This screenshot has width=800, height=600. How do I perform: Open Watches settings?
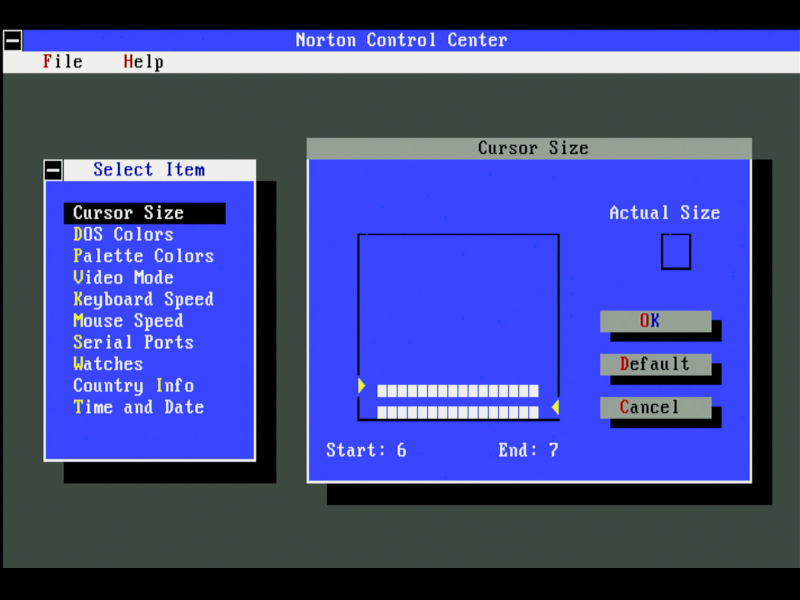pyautogui.click(x=108, y=364)
